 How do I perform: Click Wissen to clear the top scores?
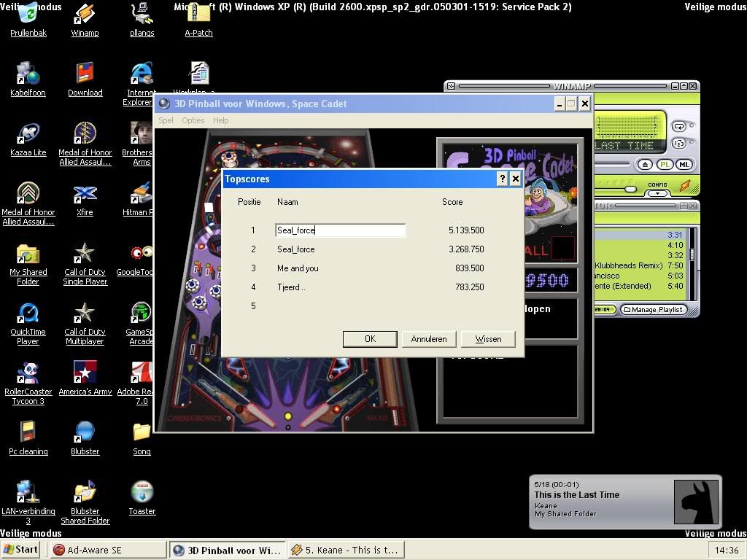pyautogui.click(x=488, y=339)
